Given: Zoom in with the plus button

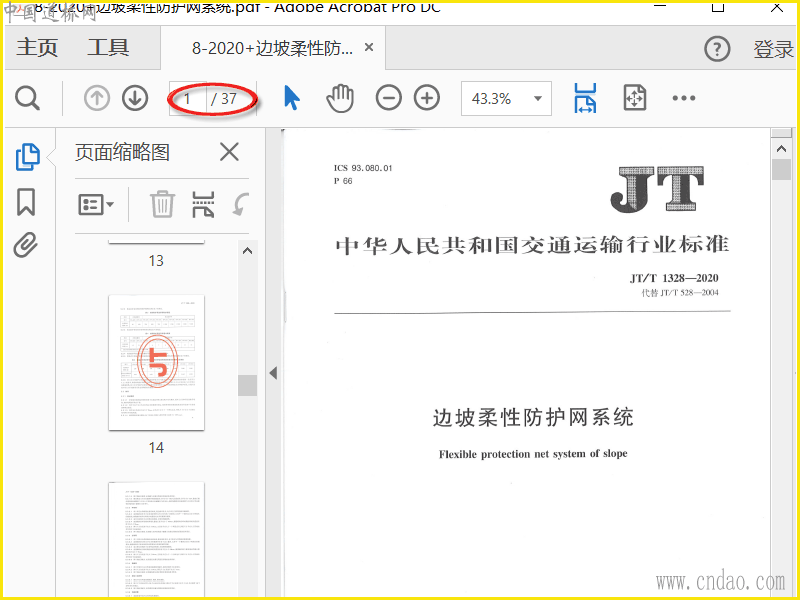Looking at the screenshot, I should 427,98.
